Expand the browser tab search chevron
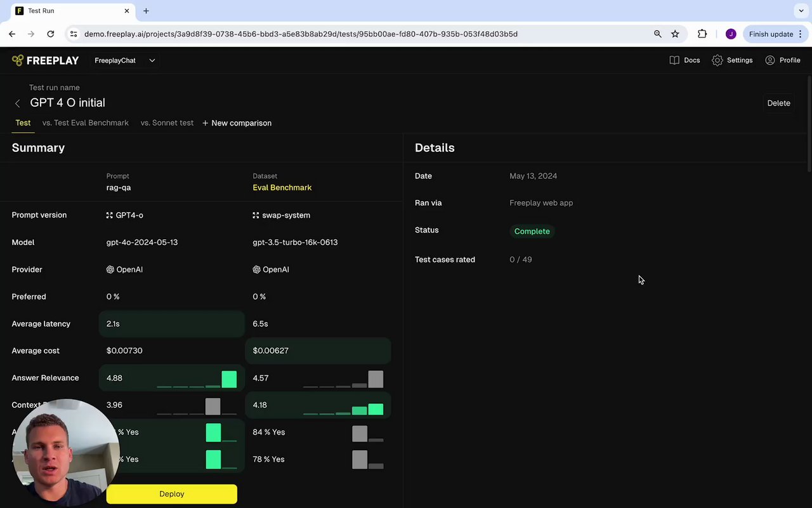 click(801, 11)
